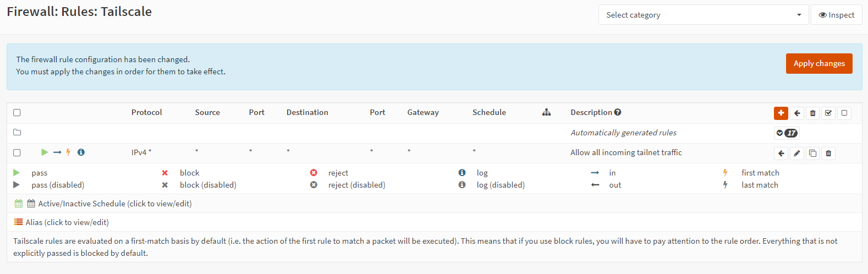Click the Protocol column header
This screenshot has height=274, width=868.
(x=147, y=112)
